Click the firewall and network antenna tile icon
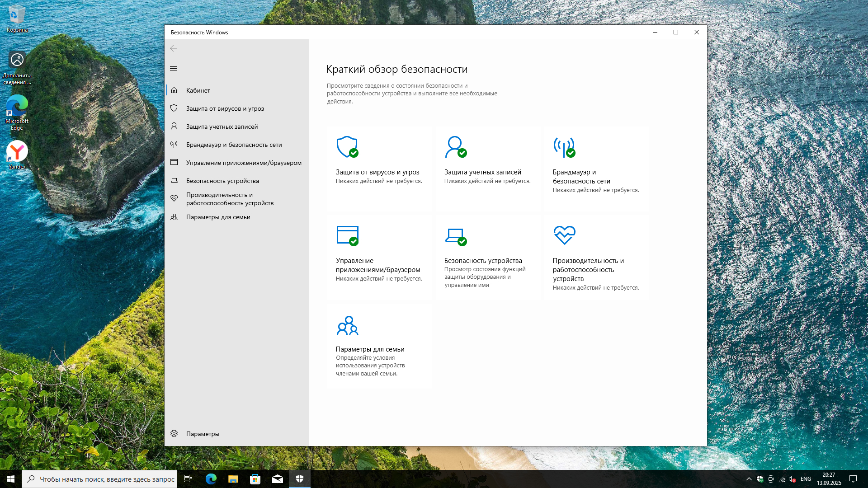 click(564, 147)
